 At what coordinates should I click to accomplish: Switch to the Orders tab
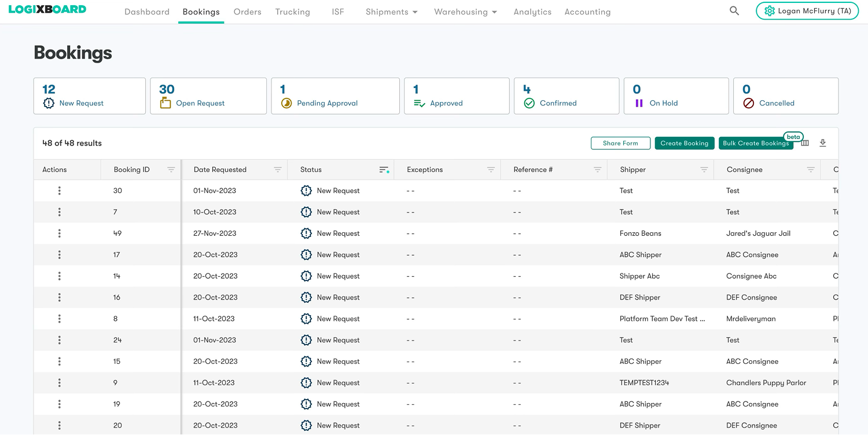coord(248,12)
